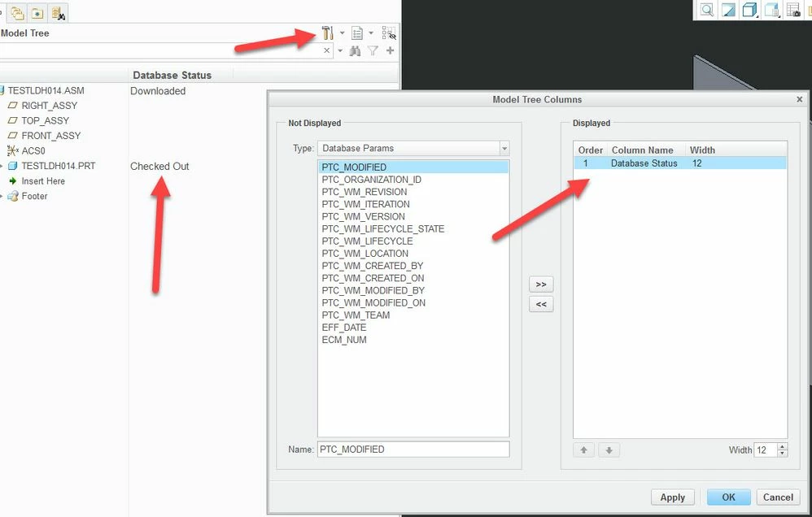The width and height of the screenshot is (812, 517).
Task: Select PTC_WM_VERSION in the list
Action: coord(413,216)
